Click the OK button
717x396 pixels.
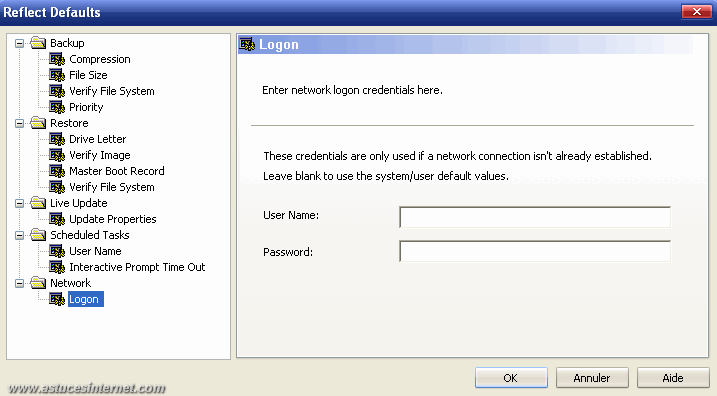(x=511, y=378)
